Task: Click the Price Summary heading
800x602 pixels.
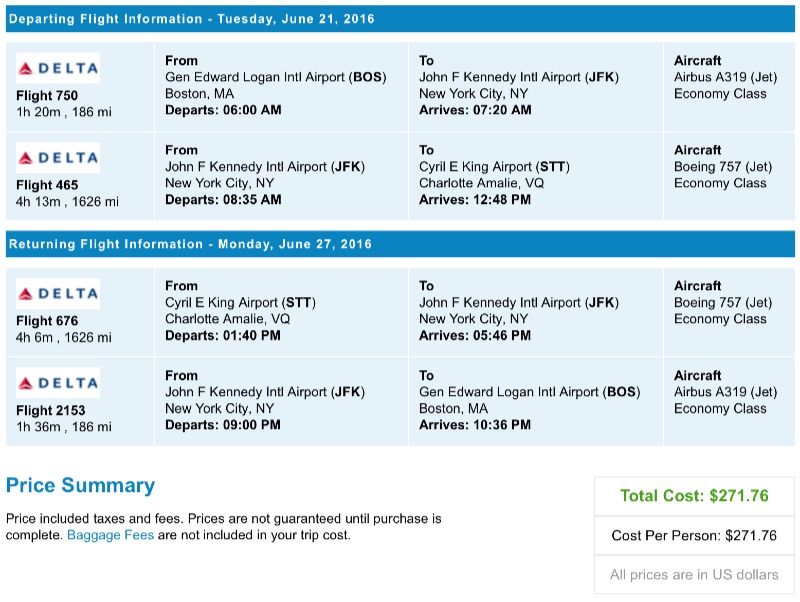Action: (80, 486)
